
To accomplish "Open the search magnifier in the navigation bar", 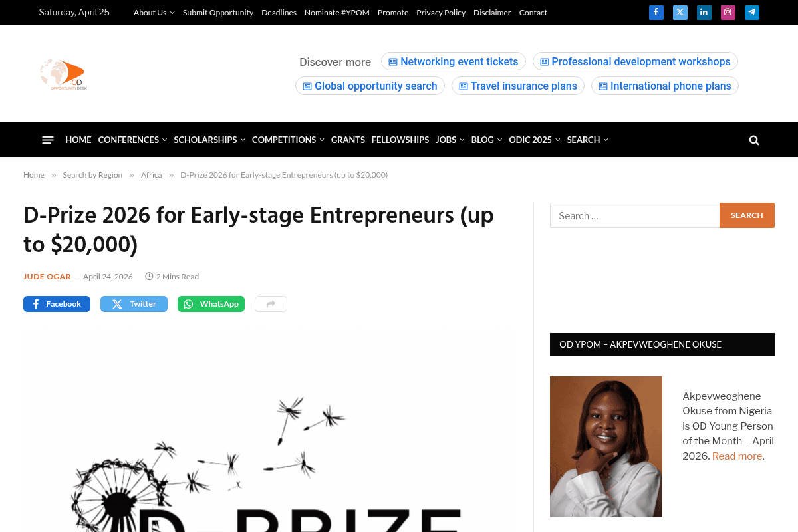I will 753,140.
